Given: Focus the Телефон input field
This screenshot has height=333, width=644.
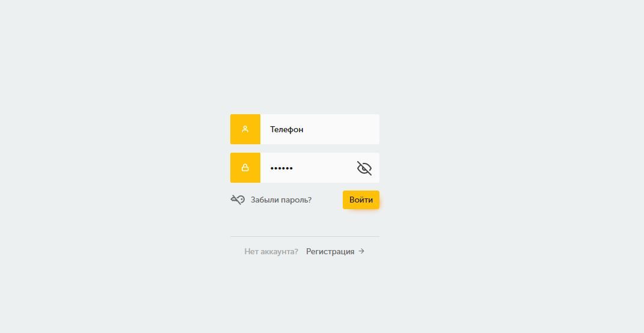Looking at the screenshot, I should click(x=320, y=129).
